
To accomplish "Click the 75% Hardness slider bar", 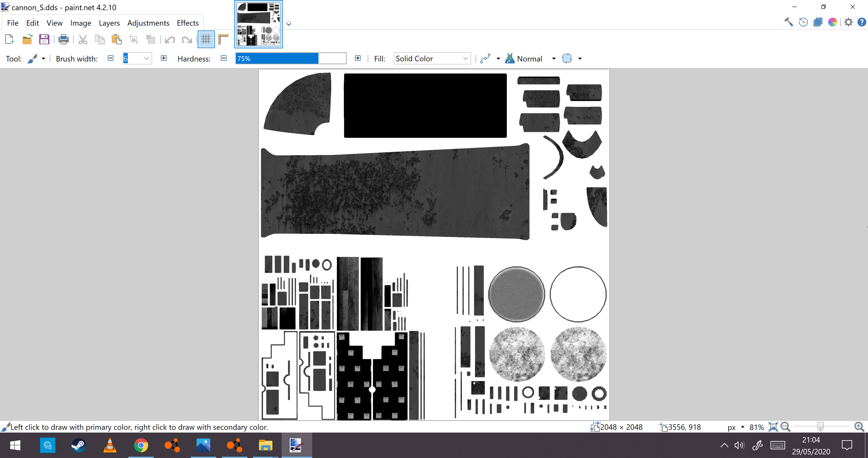I will coord(291,58).
